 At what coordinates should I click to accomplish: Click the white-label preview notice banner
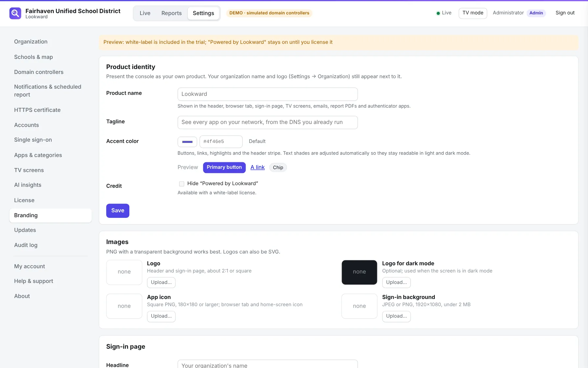[338, 43]
